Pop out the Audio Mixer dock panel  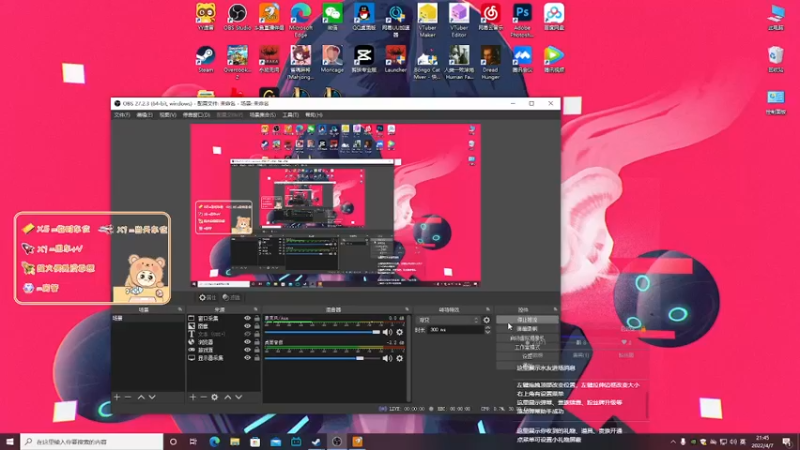pos(407,310)
